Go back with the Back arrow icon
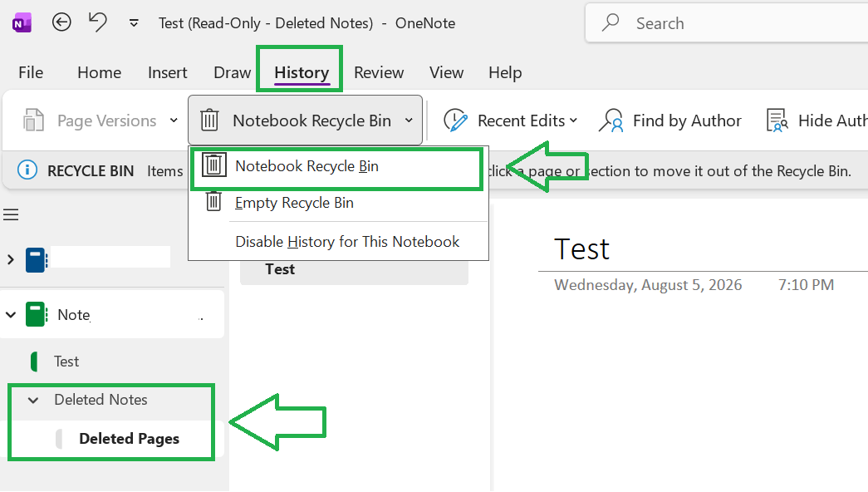Viewport: 868px width, 492px height. (x=61, y=22)
